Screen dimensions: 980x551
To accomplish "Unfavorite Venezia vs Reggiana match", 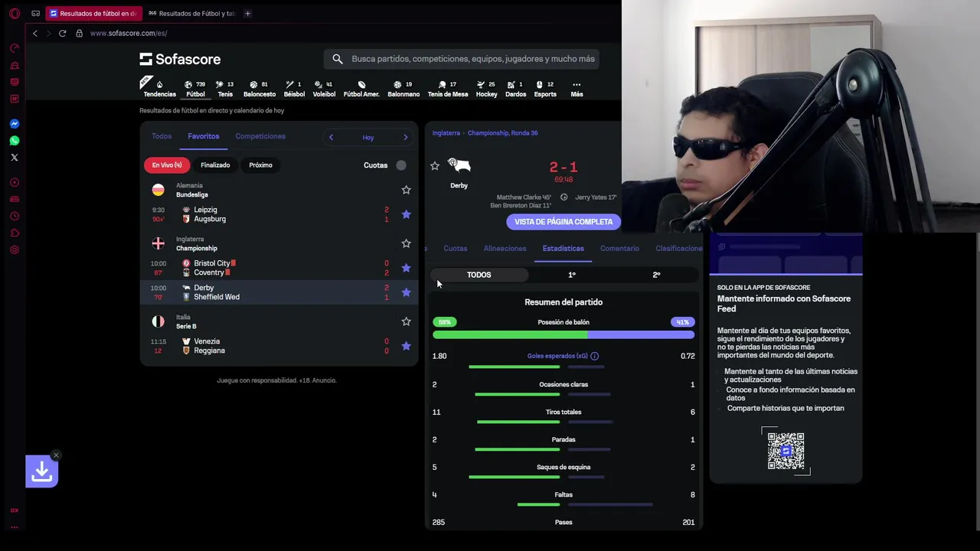I will 407,346.
